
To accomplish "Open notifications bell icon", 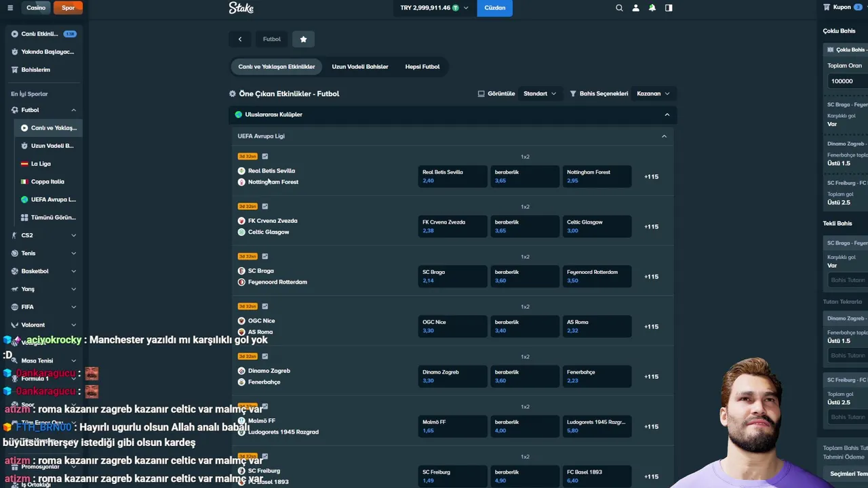I will pos(652,8).
